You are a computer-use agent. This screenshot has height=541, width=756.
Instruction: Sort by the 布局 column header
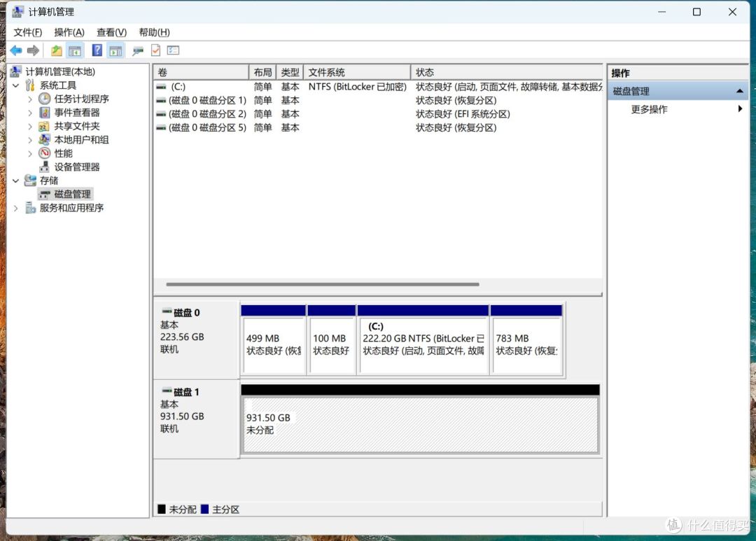[x=262, y=72]
